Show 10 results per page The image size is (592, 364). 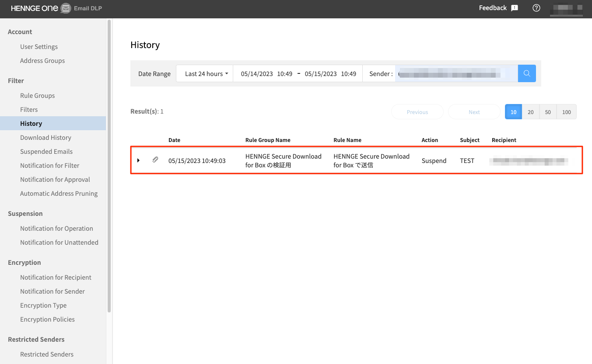513,112
